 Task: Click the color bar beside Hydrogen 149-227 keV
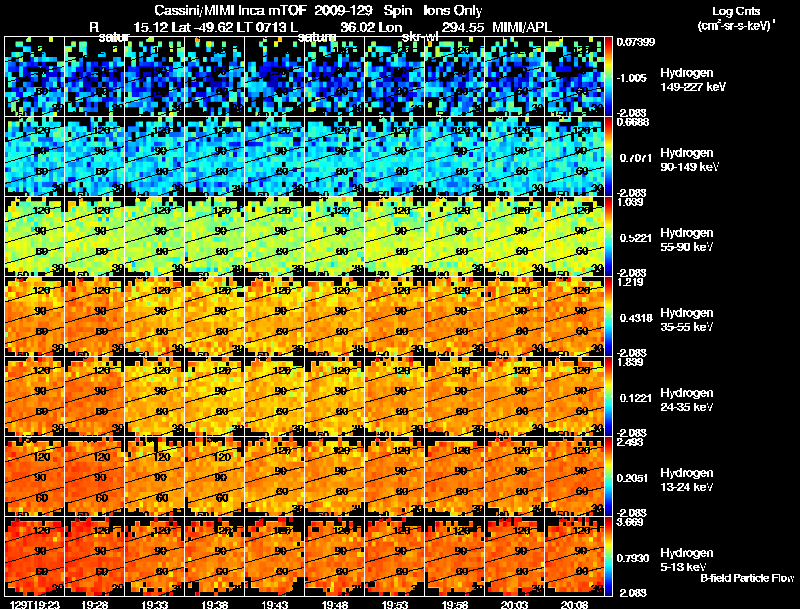pos(609,77)
